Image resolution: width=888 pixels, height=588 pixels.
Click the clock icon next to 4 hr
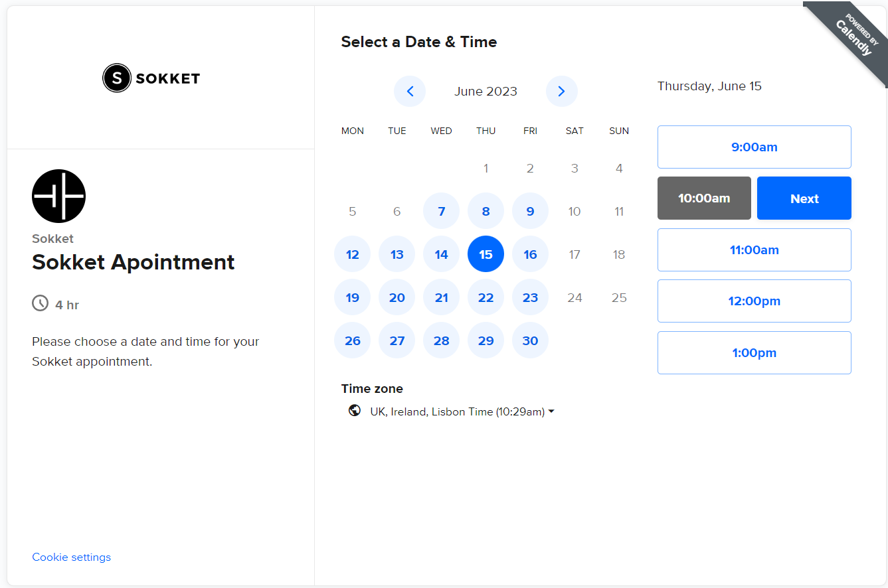(40, 304)
